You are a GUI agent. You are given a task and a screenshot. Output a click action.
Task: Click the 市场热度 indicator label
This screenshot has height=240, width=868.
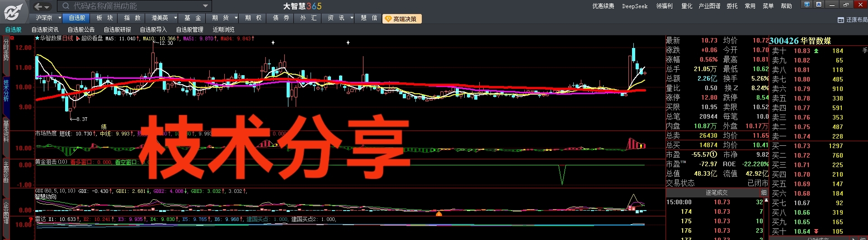tap(46, 134)
